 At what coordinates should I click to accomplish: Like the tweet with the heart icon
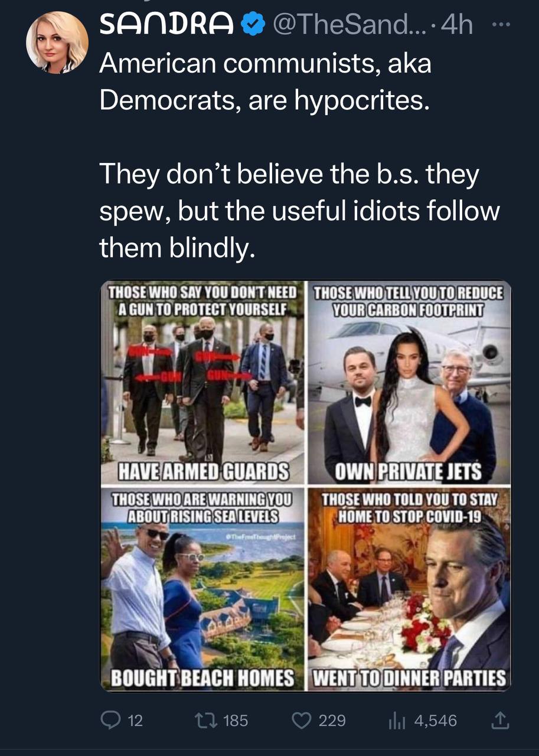pyautogui.click(x=302, y=721)
